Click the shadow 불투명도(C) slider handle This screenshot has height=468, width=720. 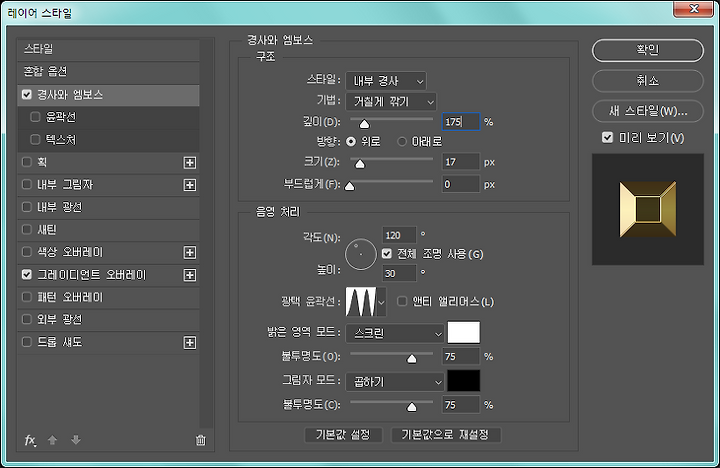pyautogui.click(x=412, y=407)
